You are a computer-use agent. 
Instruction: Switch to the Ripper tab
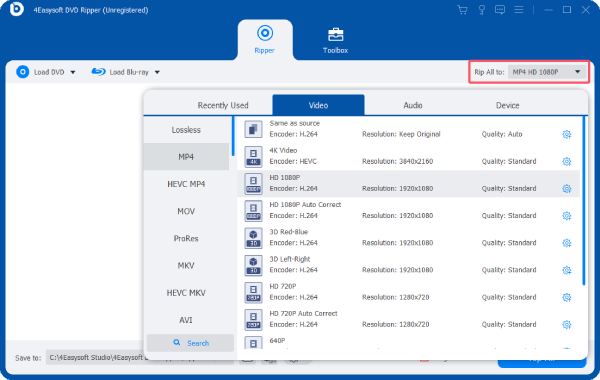pos(265,40)
